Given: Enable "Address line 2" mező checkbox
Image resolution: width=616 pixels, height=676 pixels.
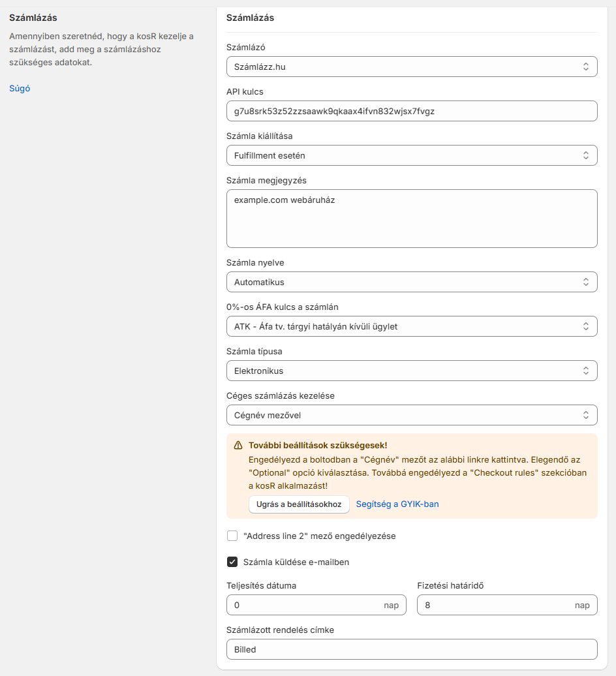Looking at the screenshot, I should 232,536.
